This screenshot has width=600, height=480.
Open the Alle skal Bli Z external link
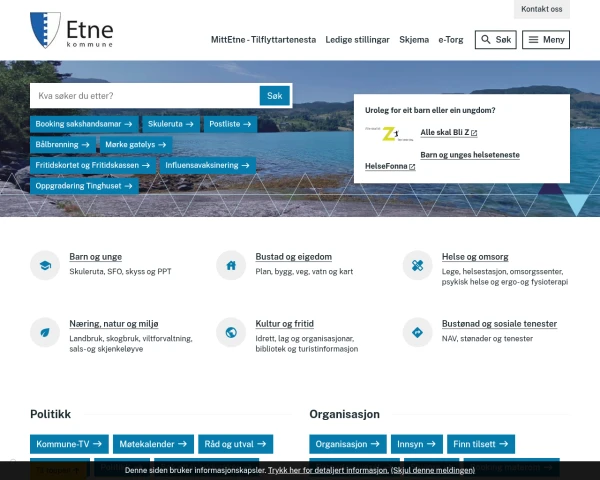448,132
